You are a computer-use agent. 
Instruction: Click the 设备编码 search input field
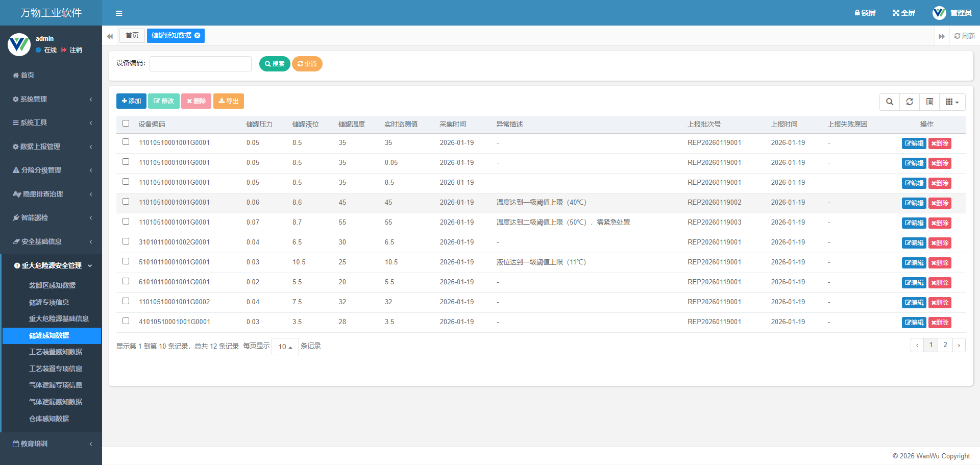click(200, 64)
